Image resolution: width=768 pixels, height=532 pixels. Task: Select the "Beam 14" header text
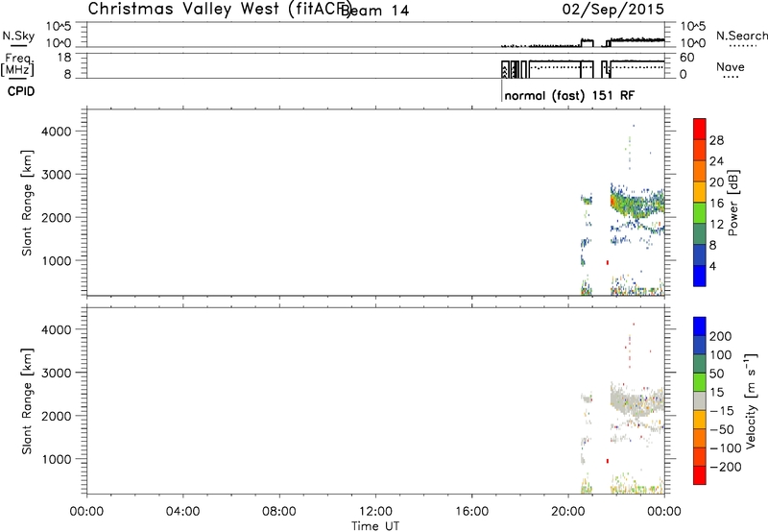[374, 11]
